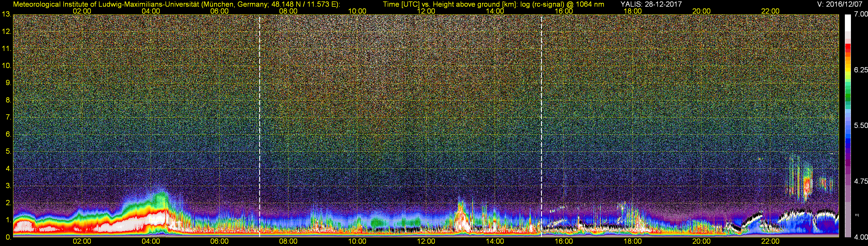Click the 7.00 color scale value
The width and height of the screenshot is (868, 246).
click(860, 14)
